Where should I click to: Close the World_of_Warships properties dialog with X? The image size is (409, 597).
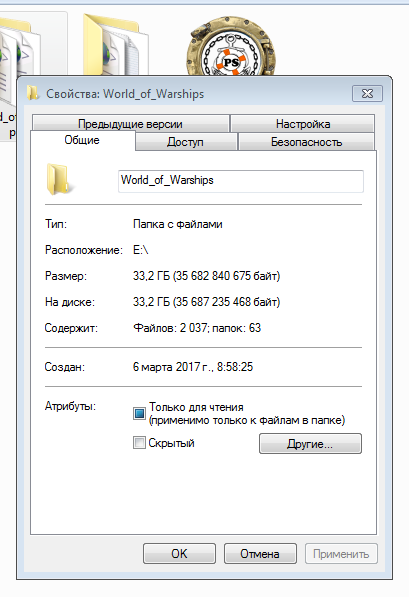click(367, 93)
